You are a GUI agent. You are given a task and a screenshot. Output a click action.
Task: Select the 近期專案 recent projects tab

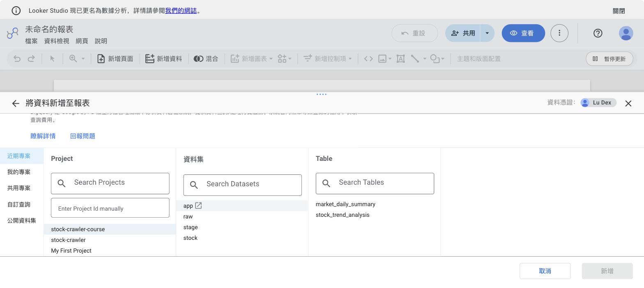pos(22,156)
